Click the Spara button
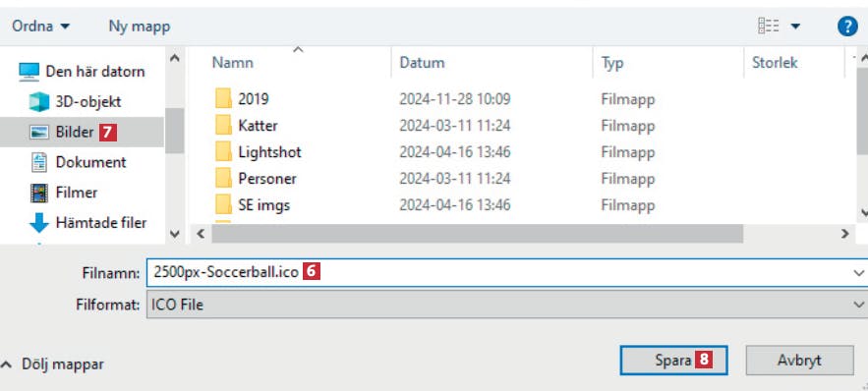 point(673,361)
